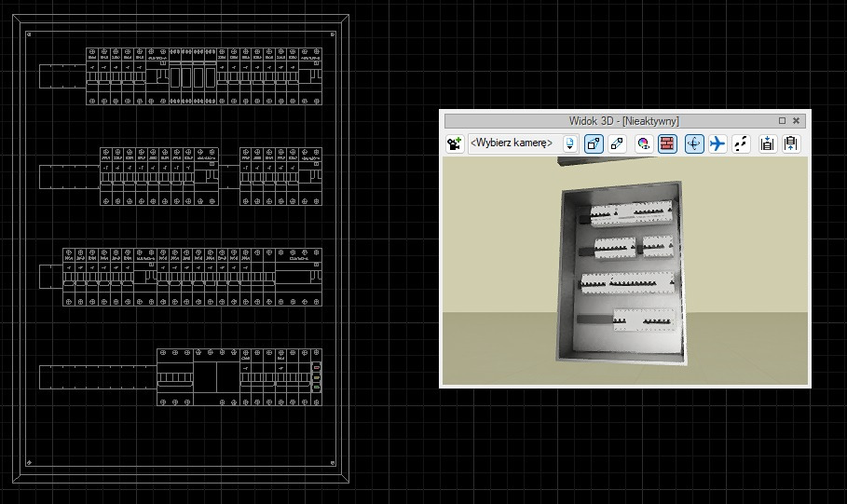Close the Widok 3D panel
Image resolution: width=847 pixels, height=504 pixels.
point(797,121)
